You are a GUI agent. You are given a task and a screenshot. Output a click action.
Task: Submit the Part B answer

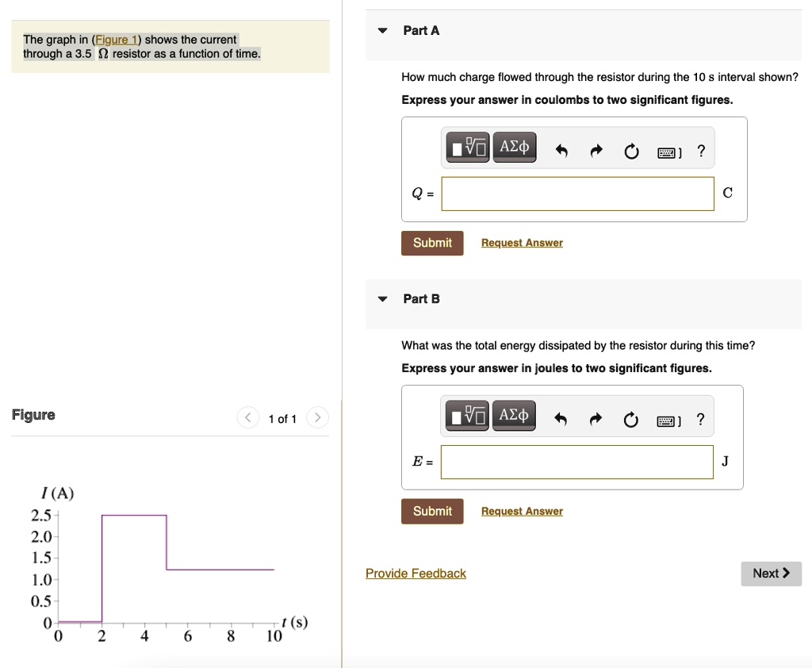(x=432, y=511)
